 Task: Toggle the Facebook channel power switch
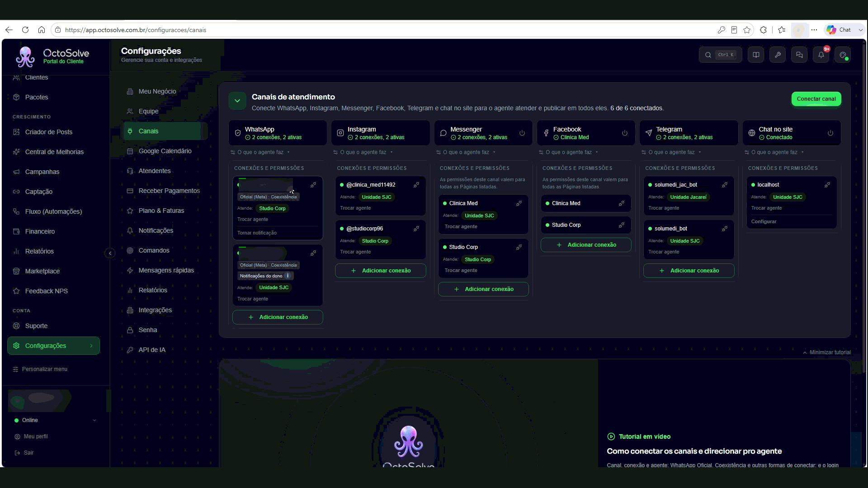coord(625,133)
